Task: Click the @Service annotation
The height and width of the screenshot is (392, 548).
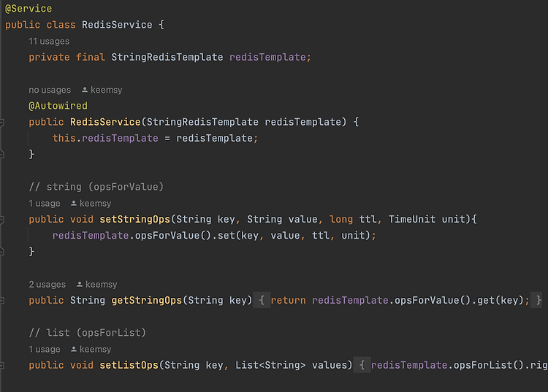Action: coord(28,8)
